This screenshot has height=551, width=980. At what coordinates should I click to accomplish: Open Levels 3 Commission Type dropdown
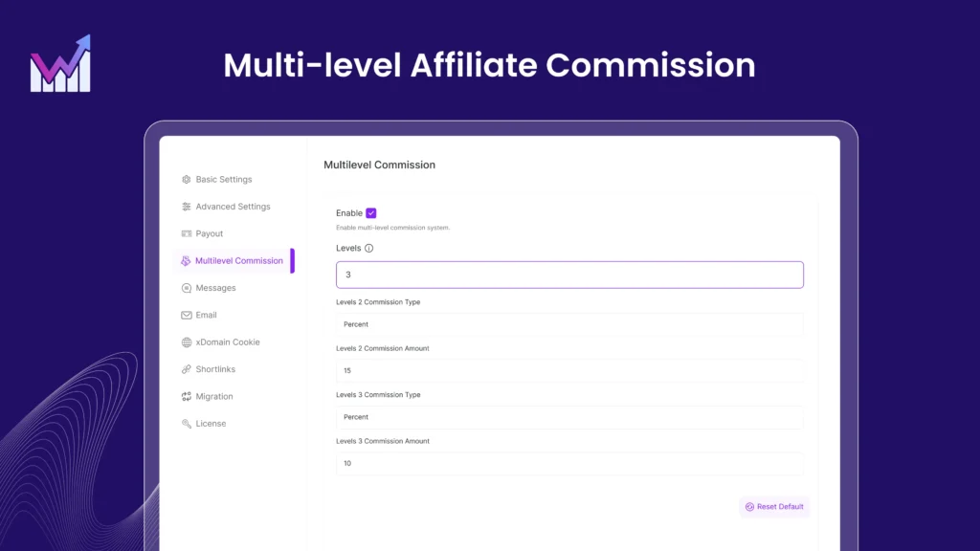click(x=569, y=417)
